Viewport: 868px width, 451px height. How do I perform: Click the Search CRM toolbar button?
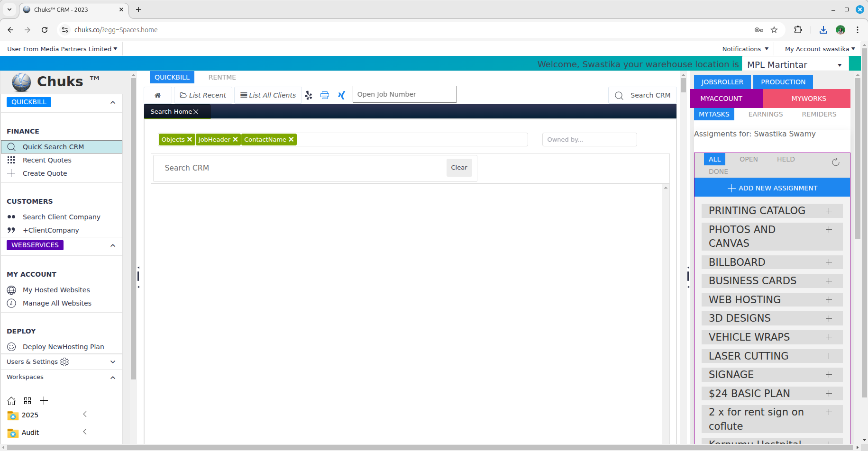click(x=642, y=95)
